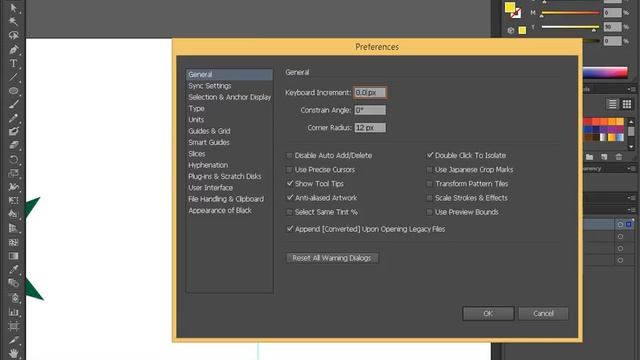The image size is (640, 360).
Task: Select the Artboard tool
Action: (13, 326)
